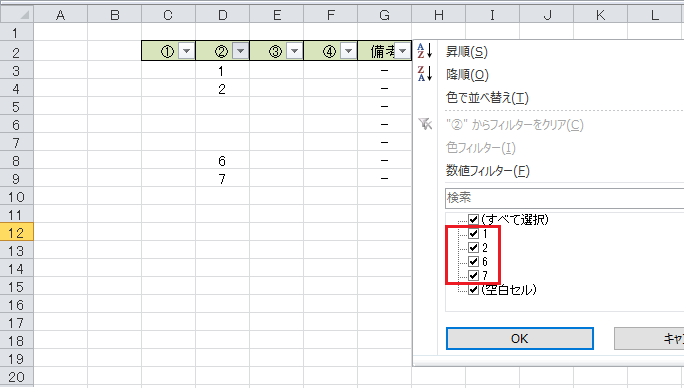This screenshot has width=684, height=388.
Task: Open 色で並べ替え(T) submenu
Action: (487, 97)
